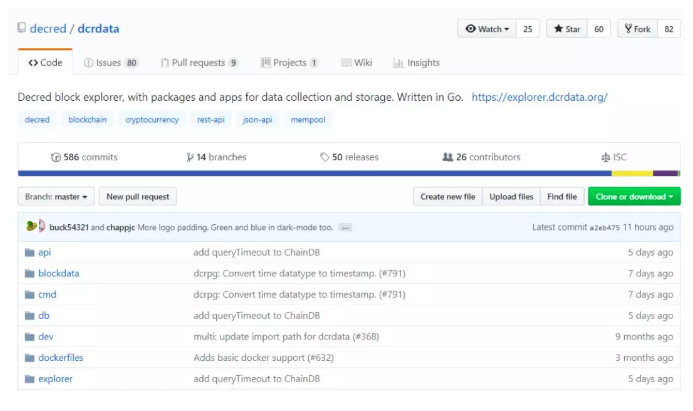Open the Clone or download dropdown
This screenshot has width=693, height=411.
(634, 197)
